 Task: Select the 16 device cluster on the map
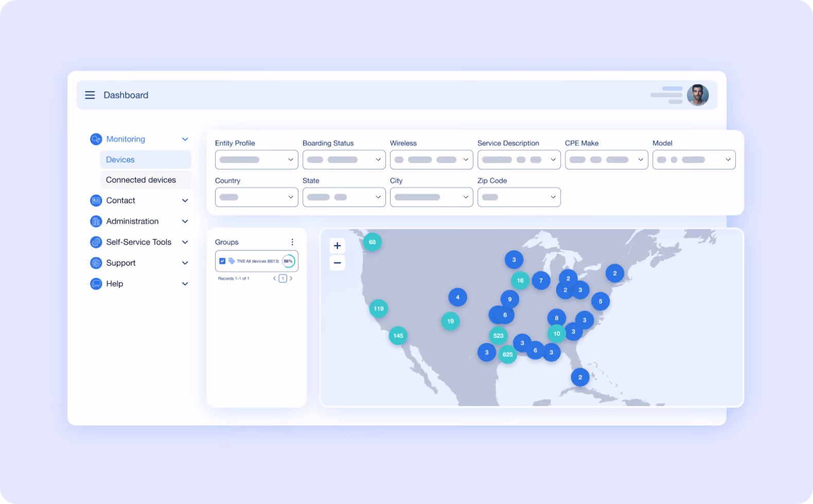coord(520,281)
